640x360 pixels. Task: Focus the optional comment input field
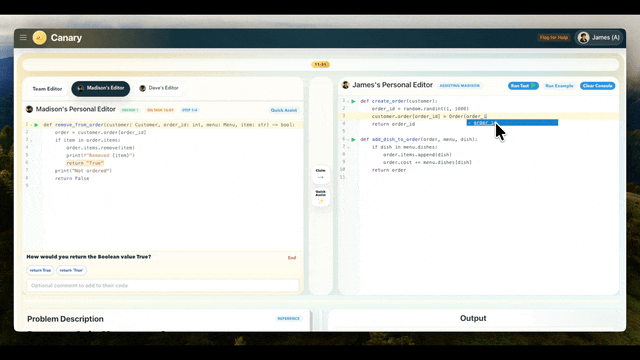click(x=162, y=285)
